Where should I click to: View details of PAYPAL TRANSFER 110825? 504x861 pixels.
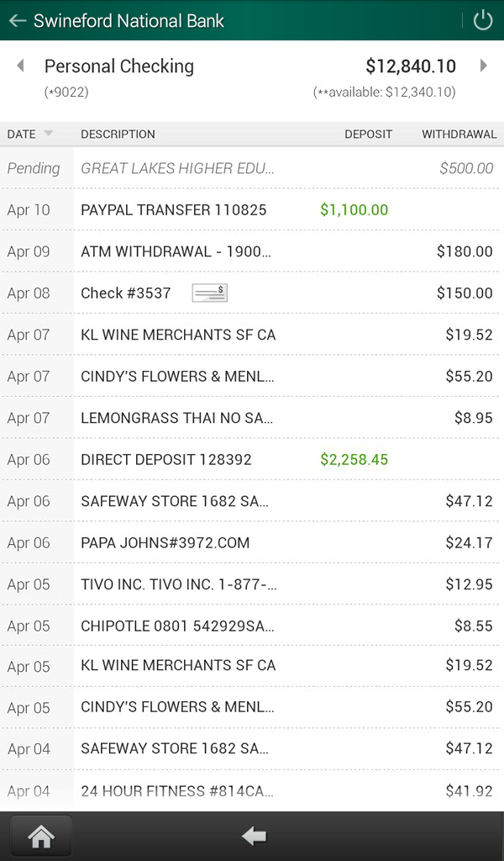(x=252, y=209)
